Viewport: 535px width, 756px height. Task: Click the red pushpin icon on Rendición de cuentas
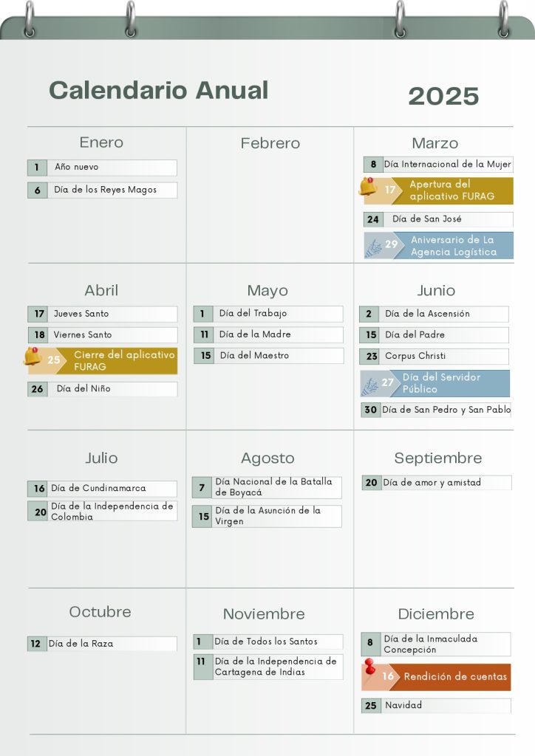click(x=370, y=667)
